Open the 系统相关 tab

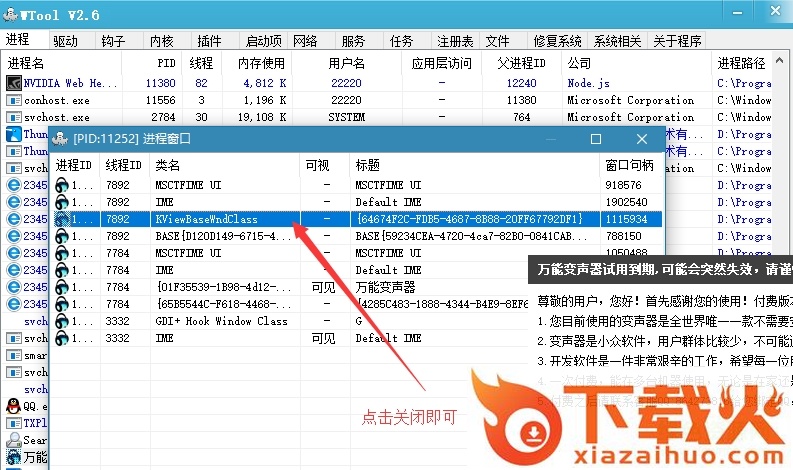[617, 41]
